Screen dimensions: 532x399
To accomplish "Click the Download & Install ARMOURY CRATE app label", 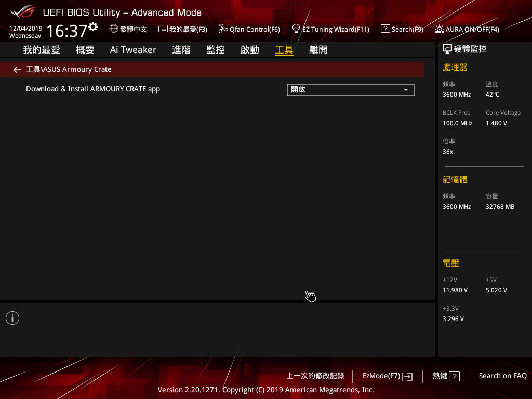I will [x=93, y=89].
